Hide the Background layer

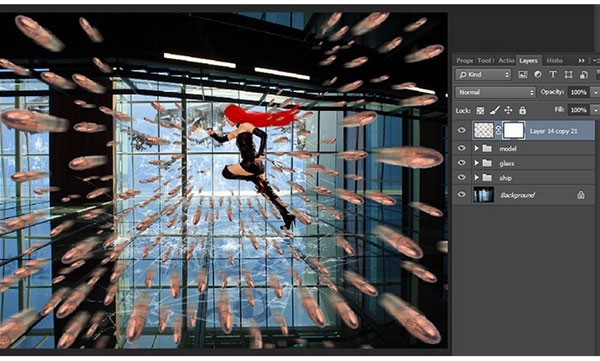pyautogui.click(x=461, y=194)
